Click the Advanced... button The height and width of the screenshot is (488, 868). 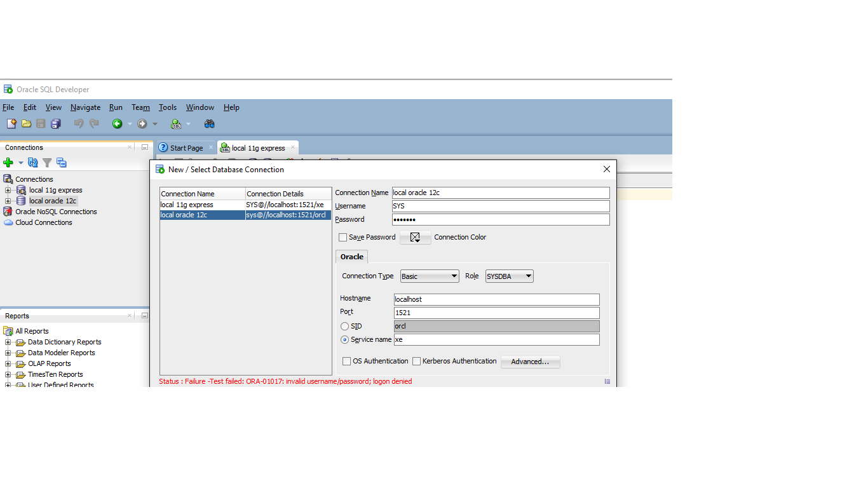530,362
